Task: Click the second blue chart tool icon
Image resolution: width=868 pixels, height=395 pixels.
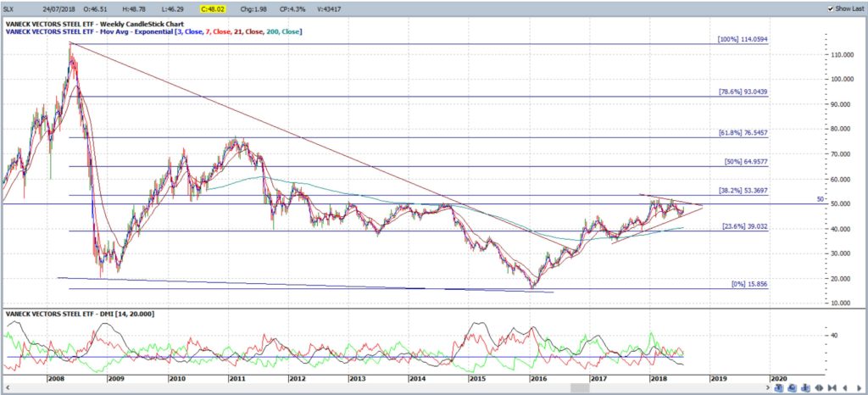Action: (x=793, y=388)
